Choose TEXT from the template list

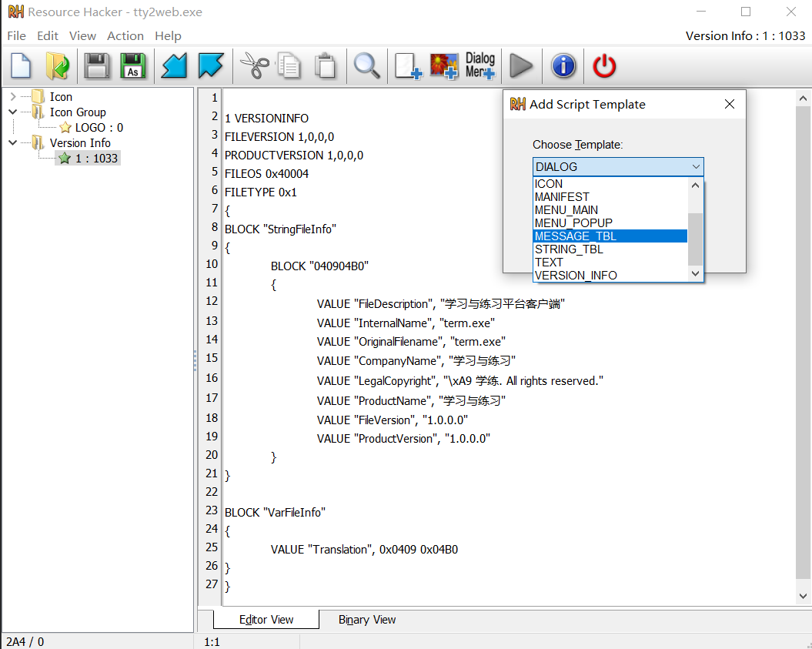click(x=610, y=262)
